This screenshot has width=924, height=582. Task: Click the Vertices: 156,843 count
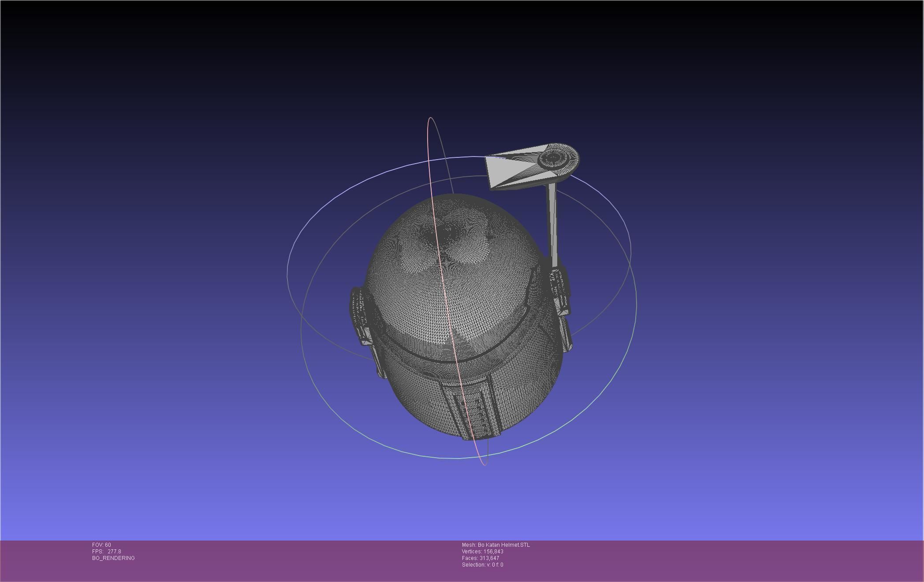click(x=483, y=552)
